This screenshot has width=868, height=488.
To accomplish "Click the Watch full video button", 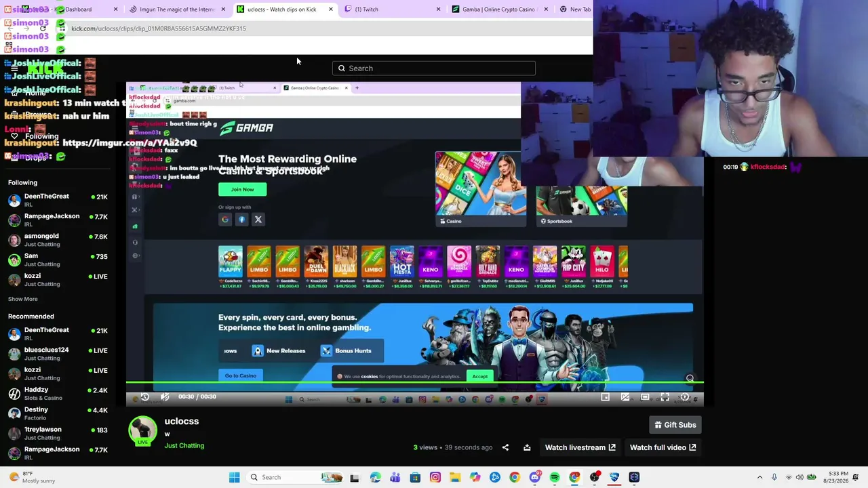I will point(663,447).
